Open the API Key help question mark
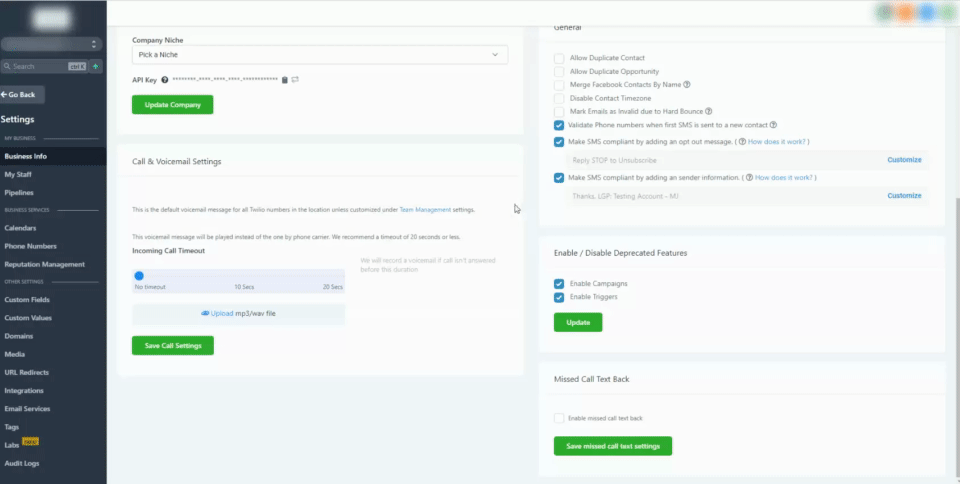The width and height of the screenshot is (960, 484). (165, 80)
